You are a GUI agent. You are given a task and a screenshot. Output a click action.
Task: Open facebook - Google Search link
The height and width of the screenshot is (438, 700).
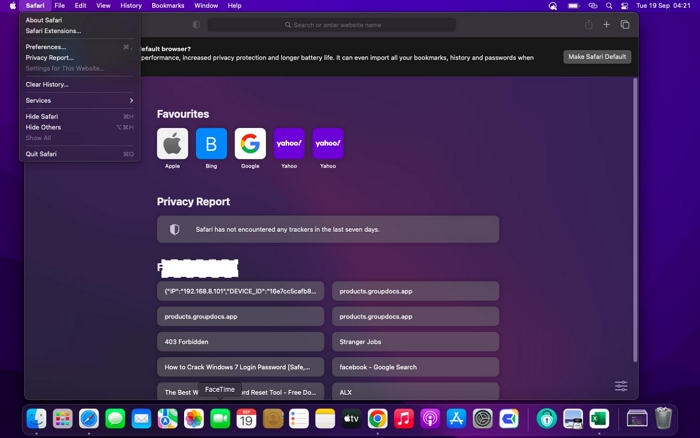click(x=415, y=367)
